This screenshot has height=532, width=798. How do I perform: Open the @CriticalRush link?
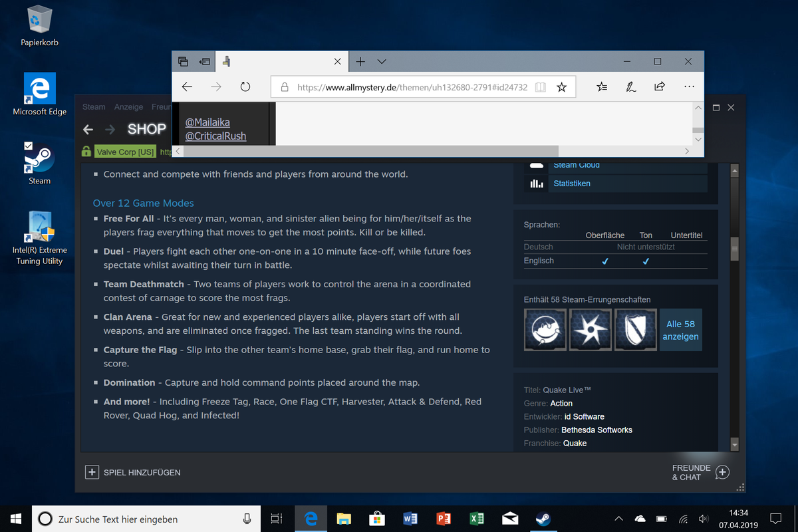[215, 136]
